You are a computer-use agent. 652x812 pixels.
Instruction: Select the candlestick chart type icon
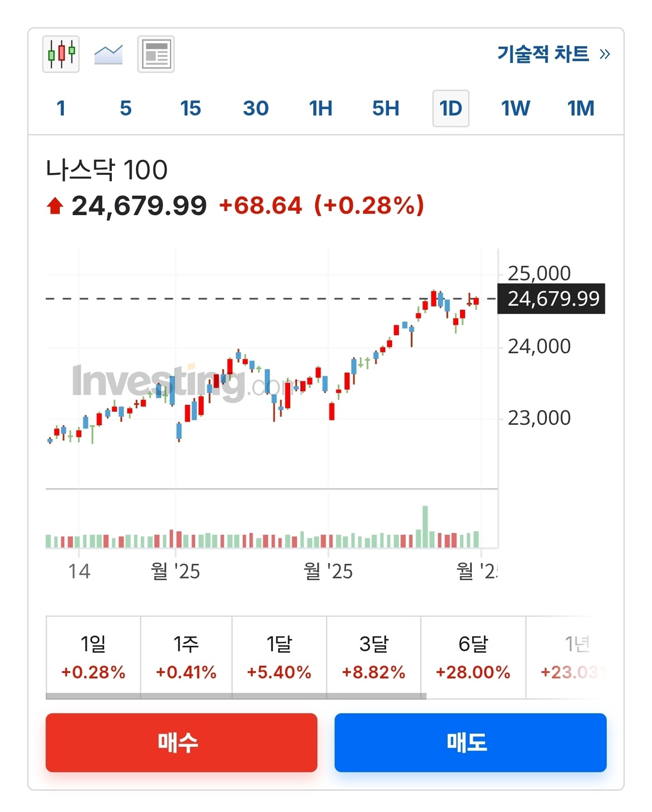pyautogui.click(x=61, y=54)
